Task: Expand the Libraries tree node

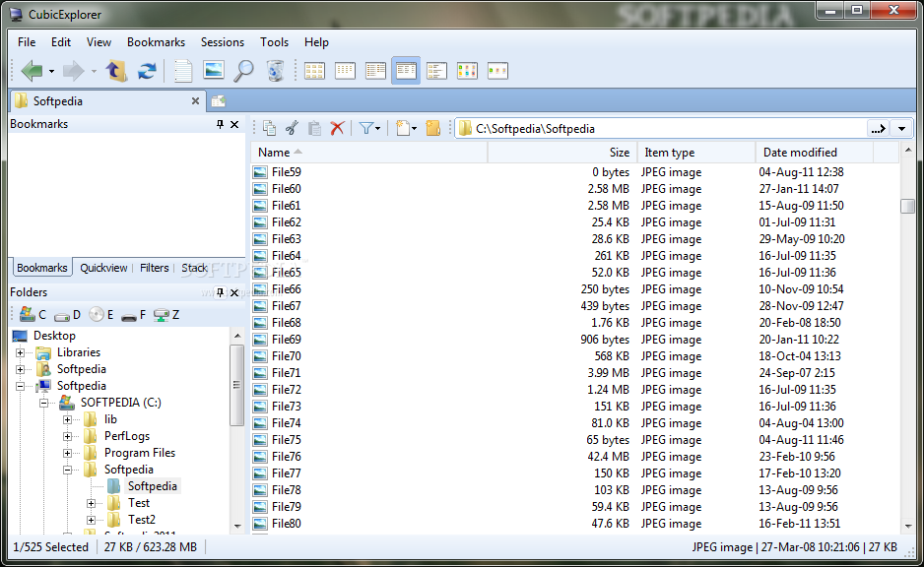Action: (20, 352)
